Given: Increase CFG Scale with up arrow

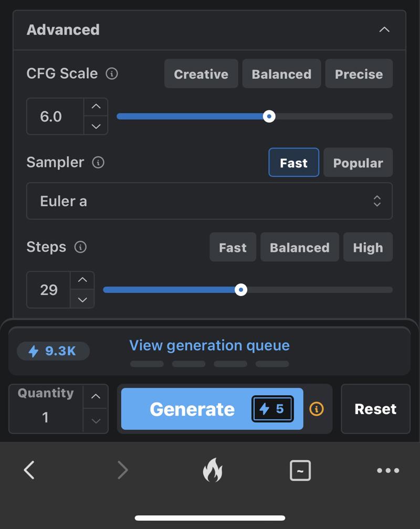Looking at the screenshot, I should tap(96, 107).
